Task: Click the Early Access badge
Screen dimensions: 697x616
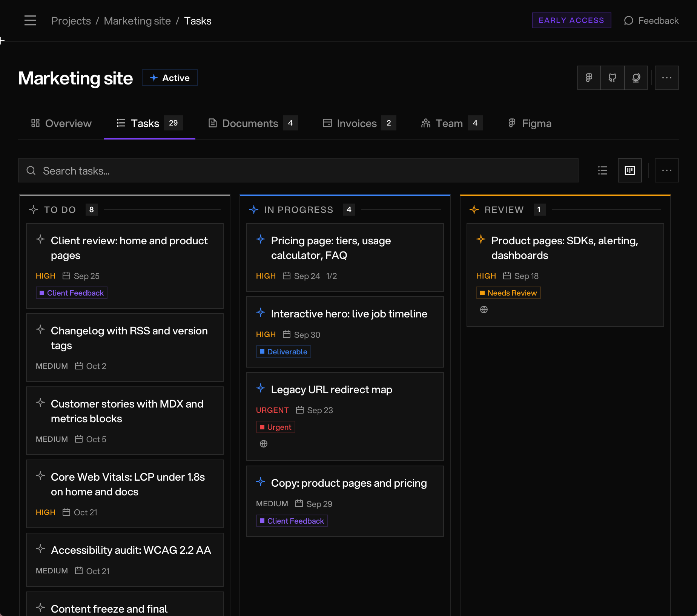Action: click(571, 20)
